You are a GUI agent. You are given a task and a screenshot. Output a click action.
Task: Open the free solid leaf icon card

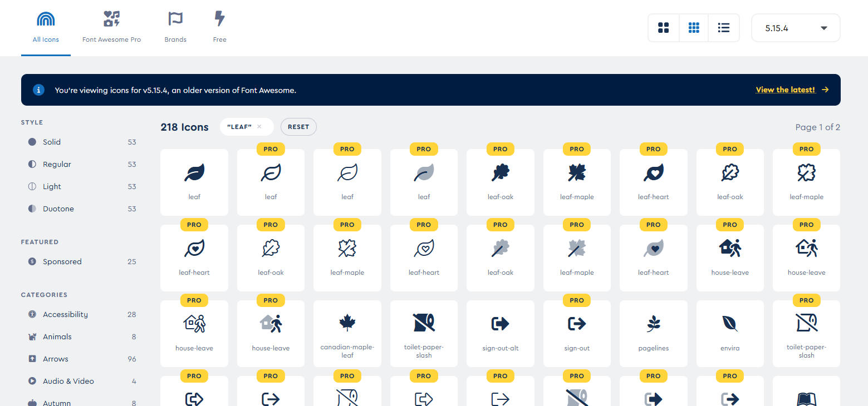[194, 182]
